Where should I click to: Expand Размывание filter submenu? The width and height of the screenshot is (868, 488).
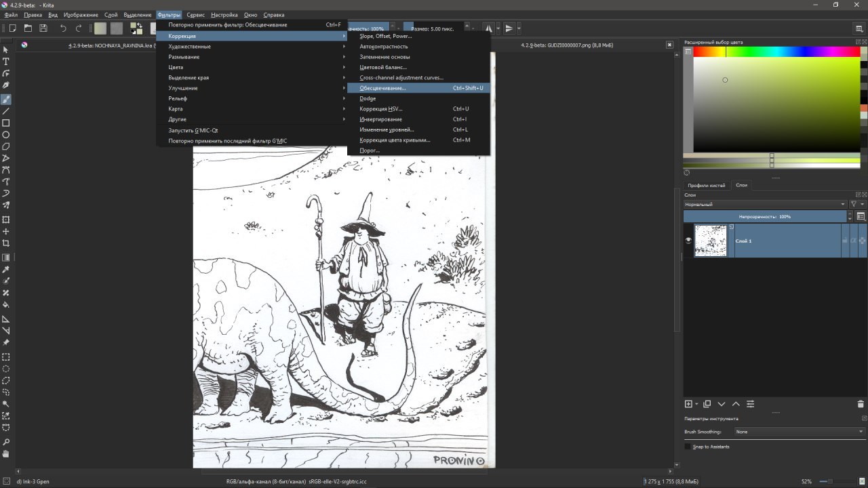[x=252, y=57]
